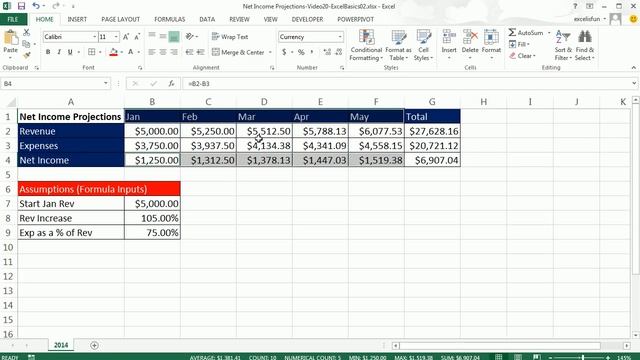Open the FILE tab
The height and width of the screenshot is (360, 640).
[x=13, y=19]
